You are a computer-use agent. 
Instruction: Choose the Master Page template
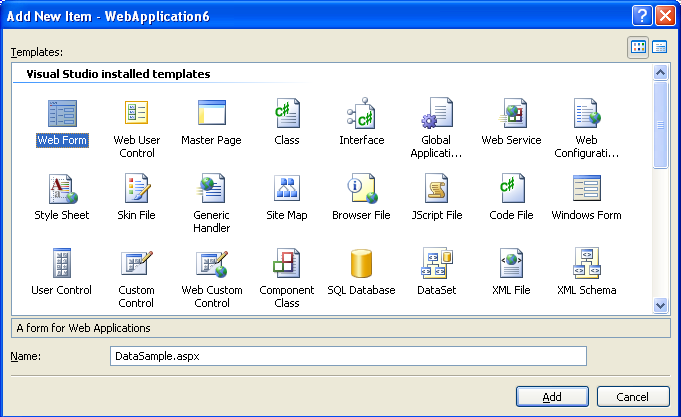coord(211,113)
